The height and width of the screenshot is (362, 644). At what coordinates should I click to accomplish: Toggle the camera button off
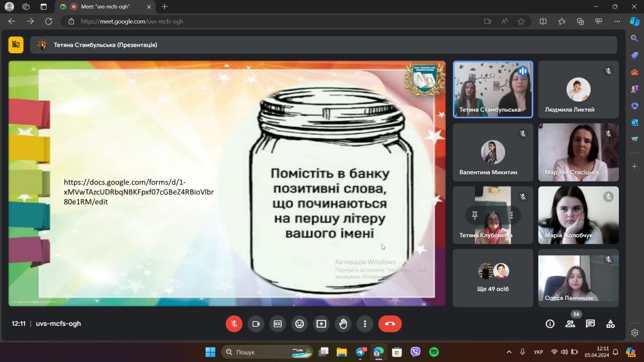(256, 324)
